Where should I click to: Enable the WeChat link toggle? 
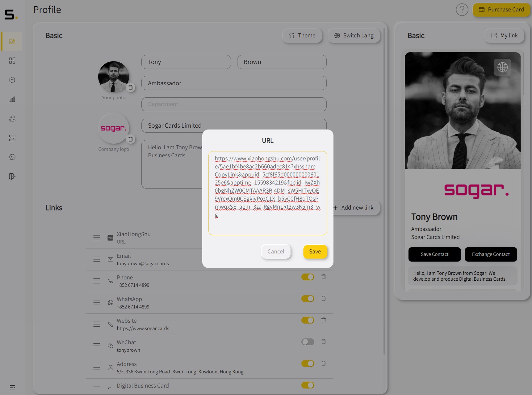tap(308, 342)
